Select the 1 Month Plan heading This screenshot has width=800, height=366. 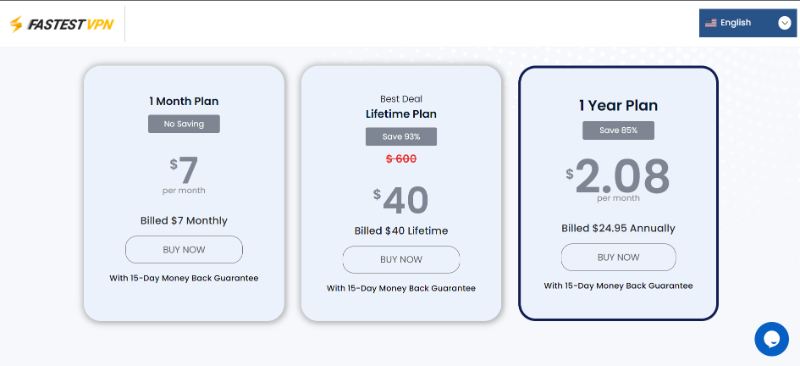(x=184, y=101)
